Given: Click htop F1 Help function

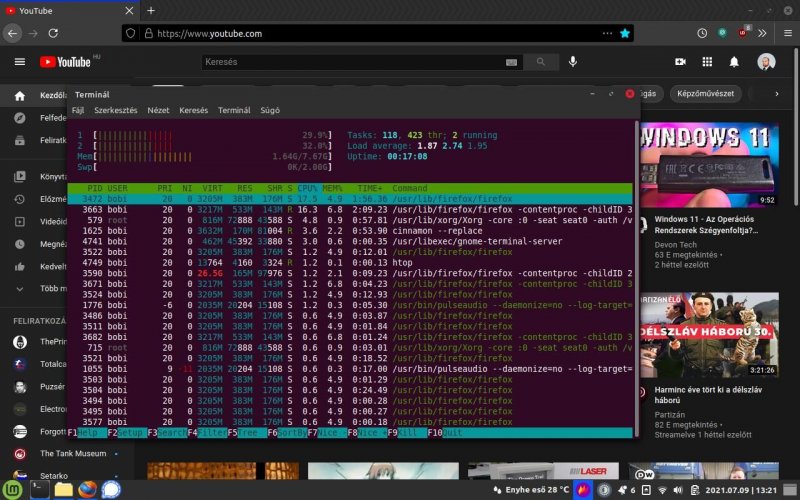Looking at the screenshot, I should (87, 433).
